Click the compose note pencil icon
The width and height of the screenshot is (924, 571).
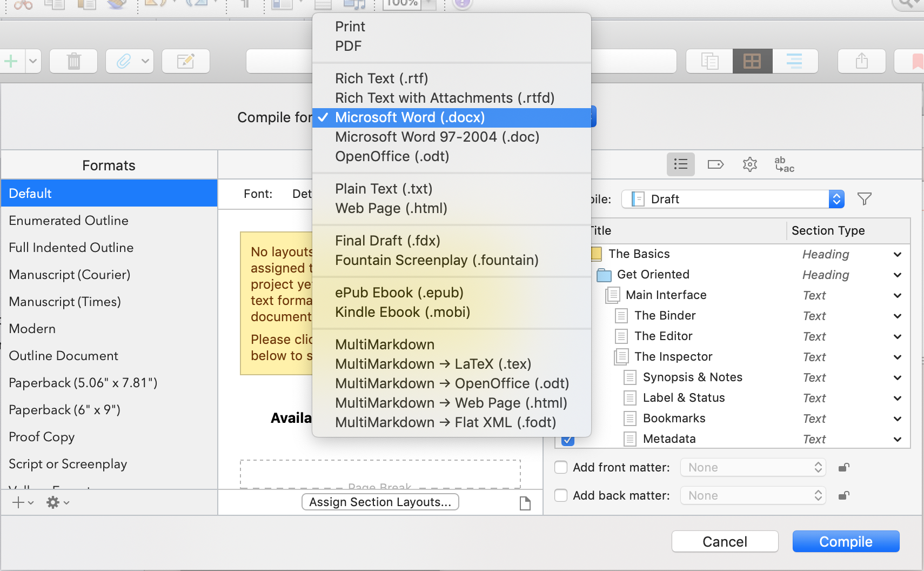coord(186,61)
